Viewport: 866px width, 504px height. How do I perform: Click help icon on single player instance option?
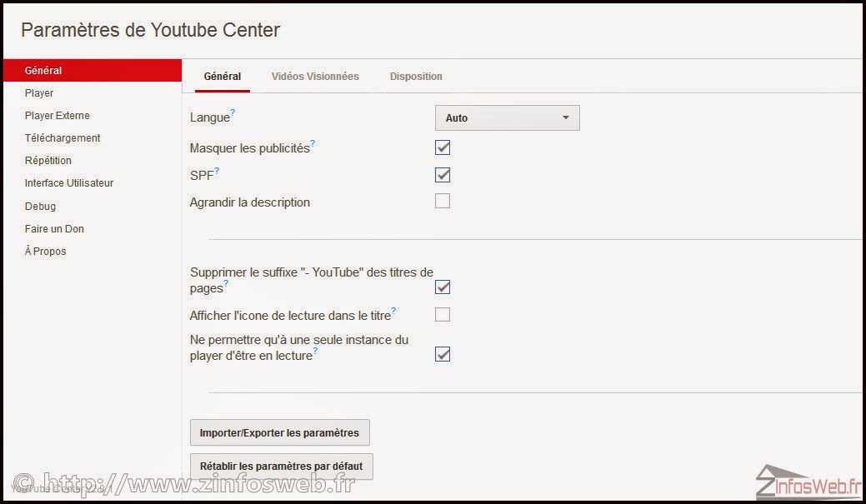click(x=317, y=350)
